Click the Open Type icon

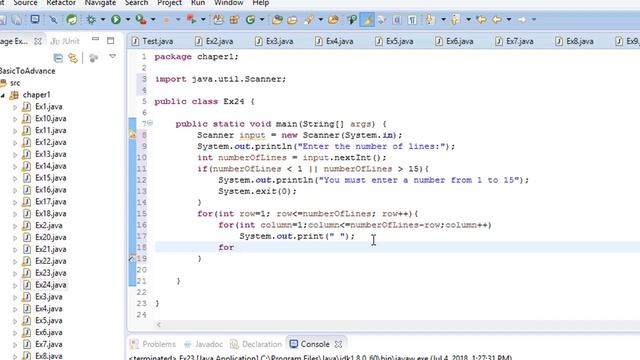278,19
